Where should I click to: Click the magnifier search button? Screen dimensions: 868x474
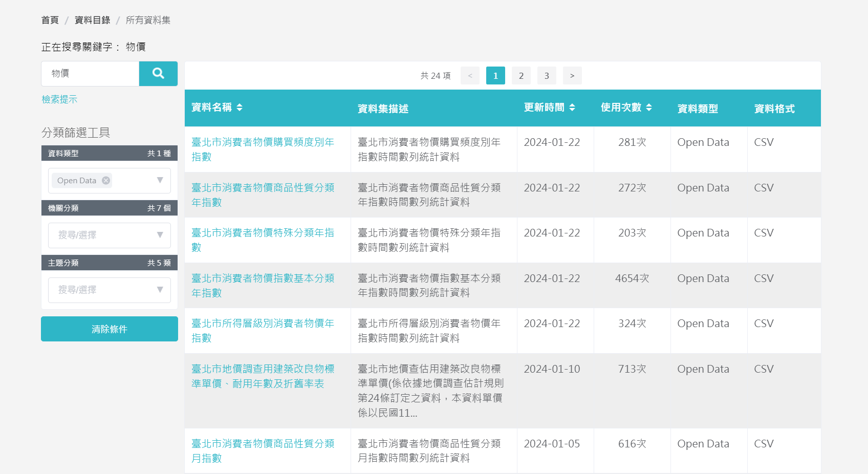click(158, 74)
